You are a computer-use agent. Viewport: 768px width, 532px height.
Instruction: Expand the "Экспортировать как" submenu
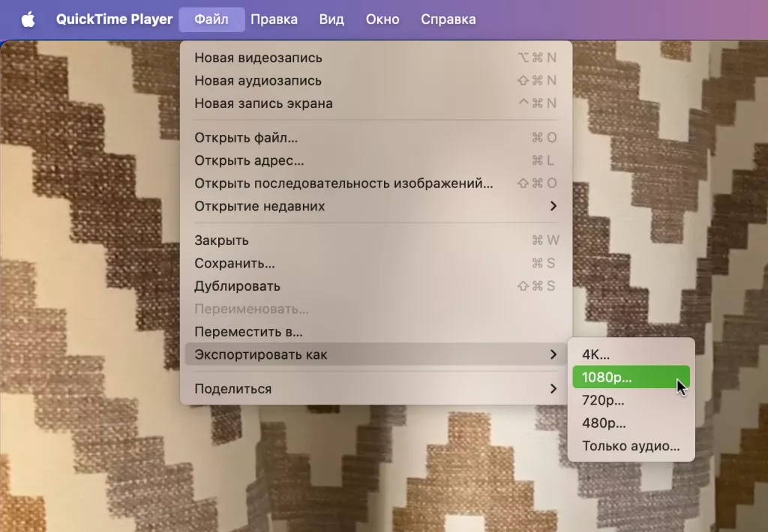click(x=262, y=354)
